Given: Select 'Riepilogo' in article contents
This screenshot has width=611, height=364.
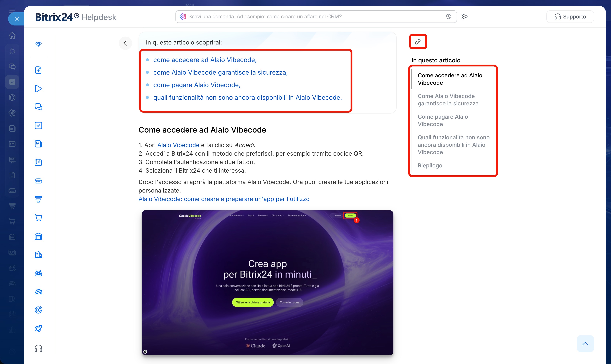Looking at the screenshot, I should pos(430,166).
